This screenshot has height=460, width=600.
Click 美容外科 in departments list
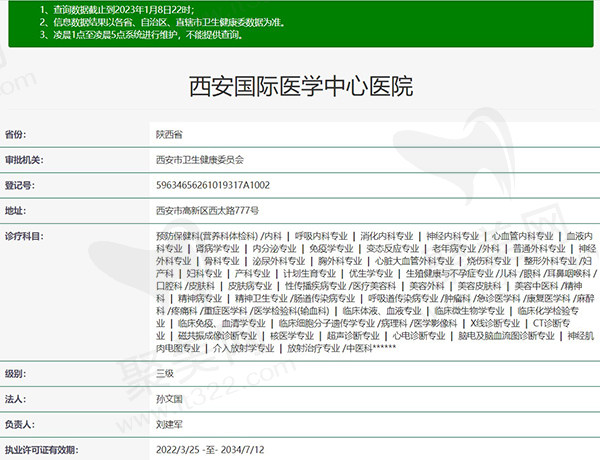(427, 286)
